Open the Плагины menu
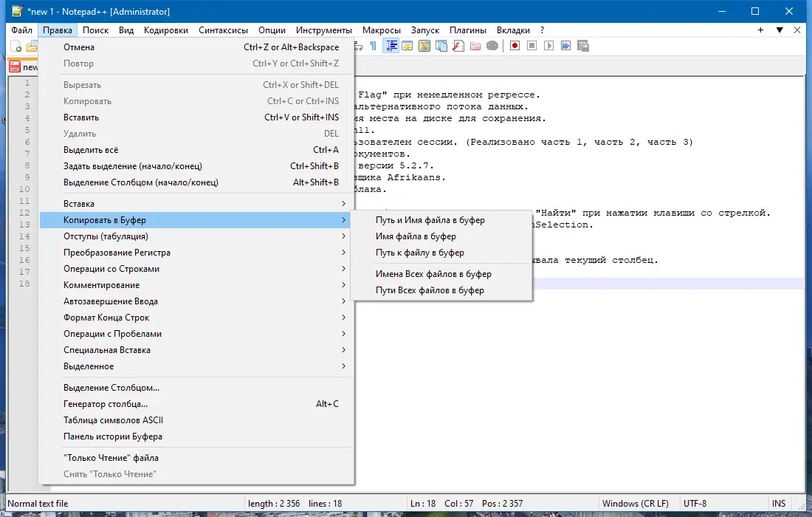Viewport: 812px width, 517px height. [x=468, y=30]
